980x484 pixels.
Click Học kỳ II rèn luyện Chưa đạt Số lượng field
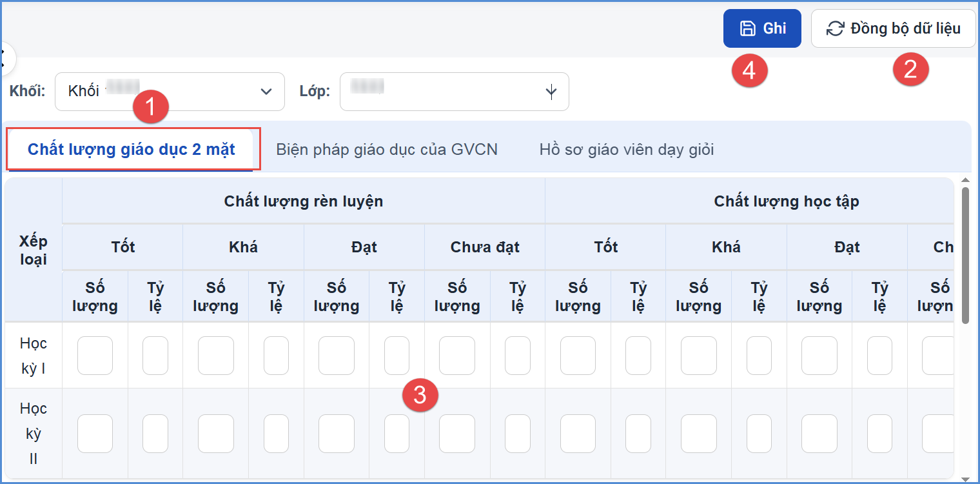click(x=457, y=434)
